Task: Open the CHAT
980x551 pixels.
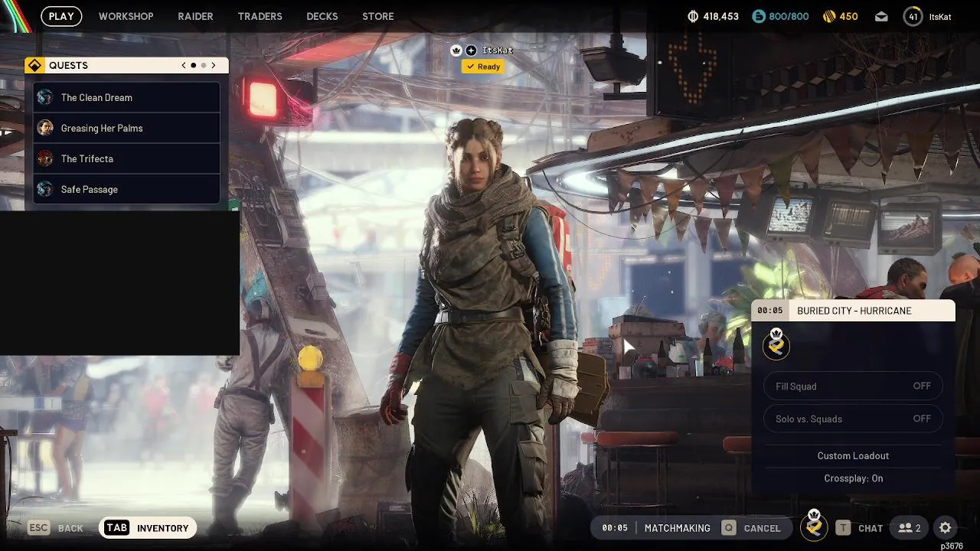Action: click(x=871, y=528)
